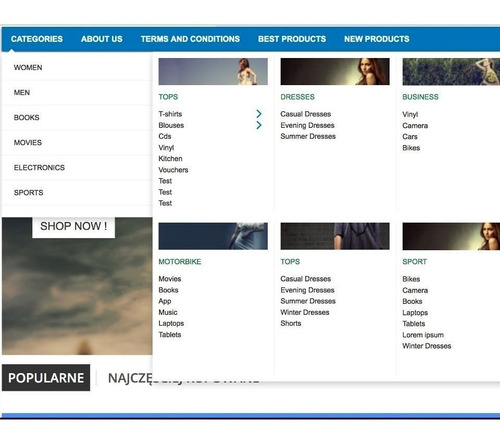
Task: Open Summer Dresses under Dresses heading
Action: coord(308,136)
